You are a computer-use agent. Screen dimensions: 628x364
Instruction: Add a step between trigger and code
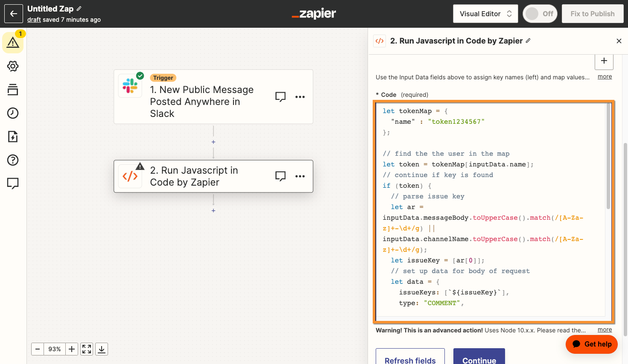tap(213, 142)
